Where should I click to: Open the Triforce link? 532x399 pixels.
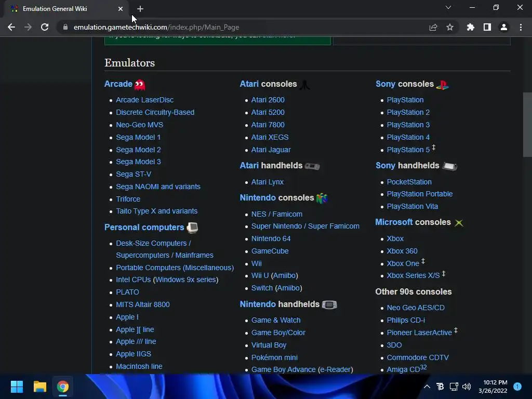click(x=128, y=199)
